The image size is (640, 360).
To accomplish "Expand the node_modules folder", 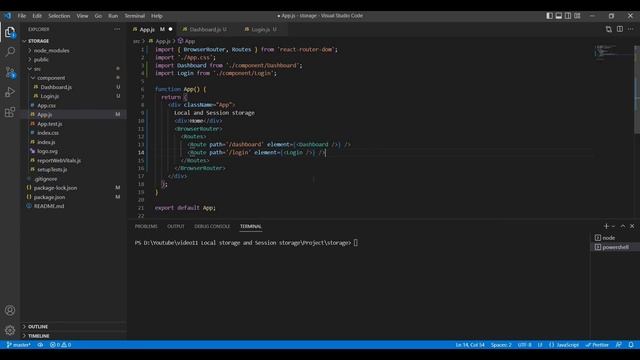I will 73,50.
